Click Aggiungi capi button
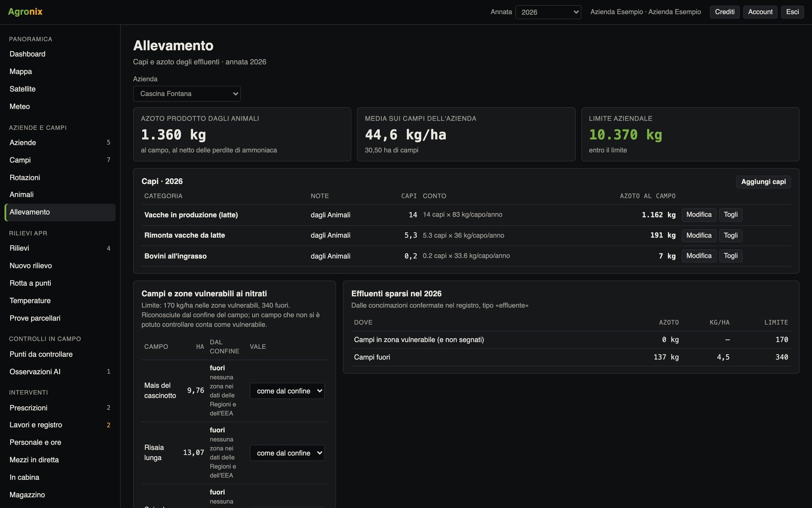The image size is (812, 508). [763, 182]
